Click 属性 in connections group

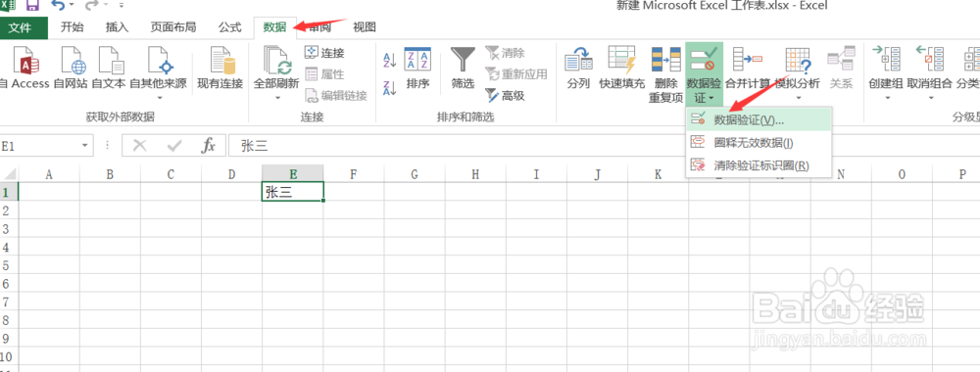point(324,74)
